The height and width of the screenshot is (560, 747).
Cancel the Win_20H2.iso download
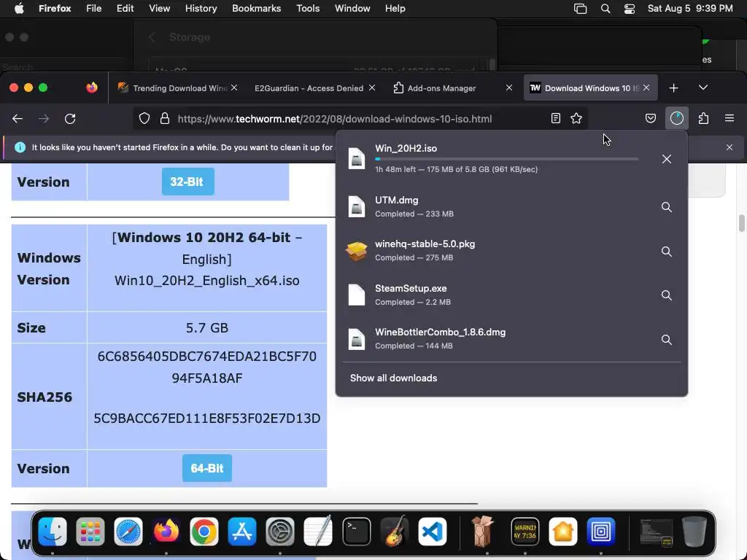click(667, 159)
